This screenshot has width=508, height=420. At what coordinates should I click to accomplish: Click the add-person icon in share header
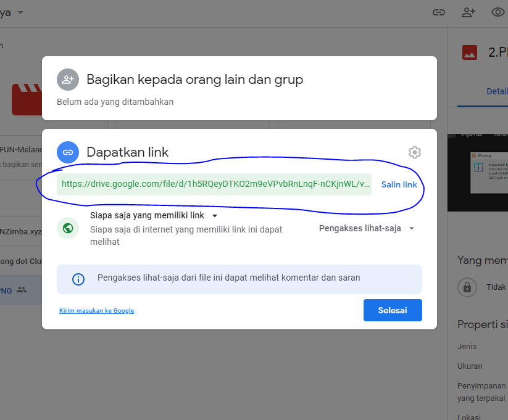point(68,80)
